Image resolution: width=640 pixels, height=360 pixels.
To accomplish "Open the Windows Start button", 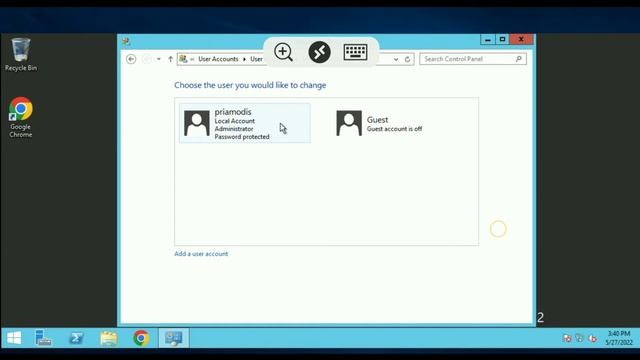I will click(14, 338).
